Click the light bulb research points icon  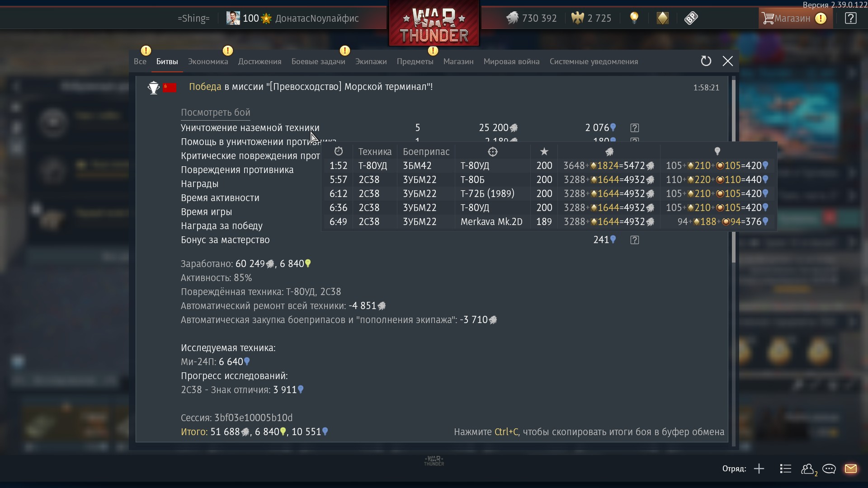pyautogui.click(x=634, y=18)
